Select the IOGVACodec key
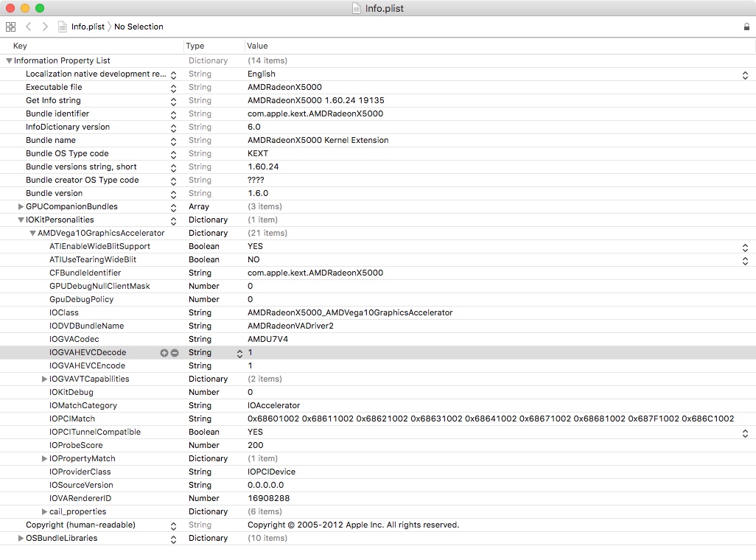756x560 pixels. [74, 339]
